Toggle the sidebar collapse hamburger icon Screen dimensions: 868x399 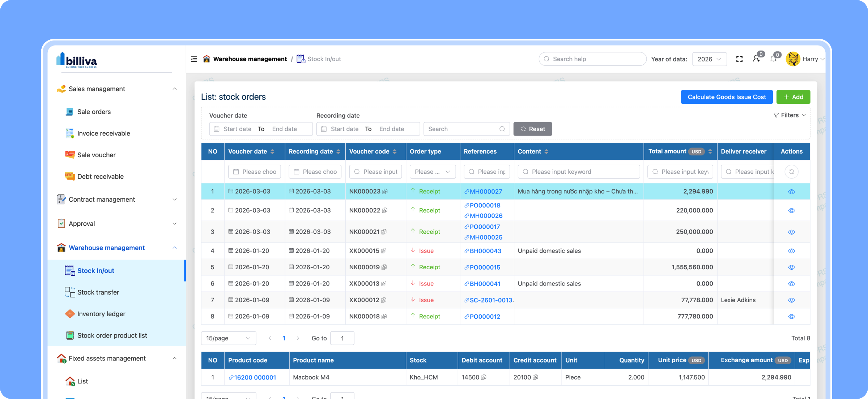point(194,59)
